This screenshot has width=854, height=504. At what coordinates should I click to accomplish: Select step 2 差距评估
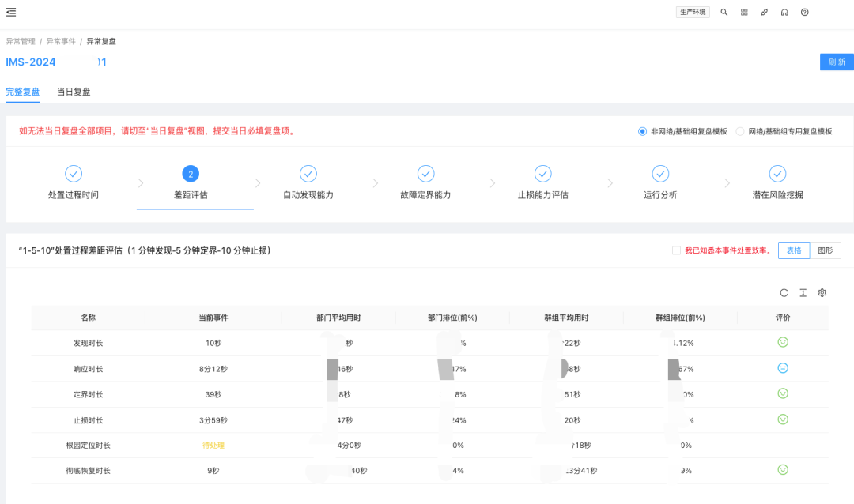pos(191,182)
